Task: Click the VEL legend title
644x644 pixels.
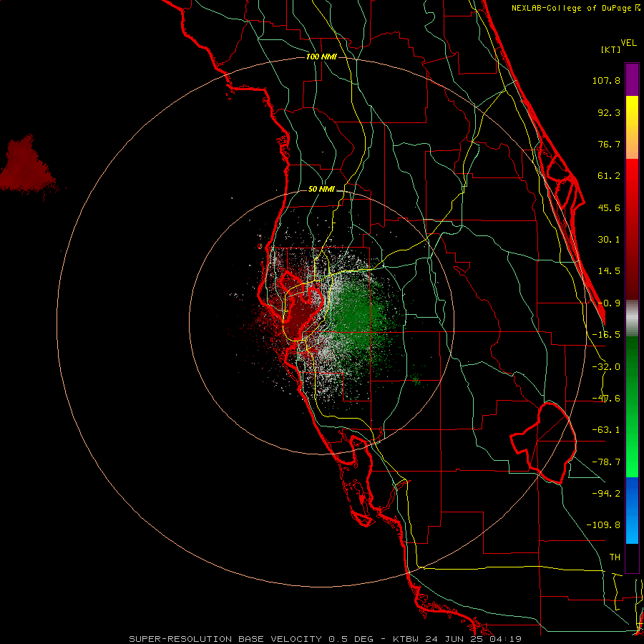Action: click(629, 43)
